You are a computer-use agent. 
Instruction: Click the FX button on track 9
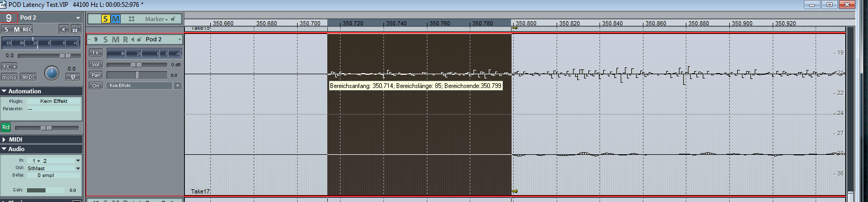[x=95, y=53]
